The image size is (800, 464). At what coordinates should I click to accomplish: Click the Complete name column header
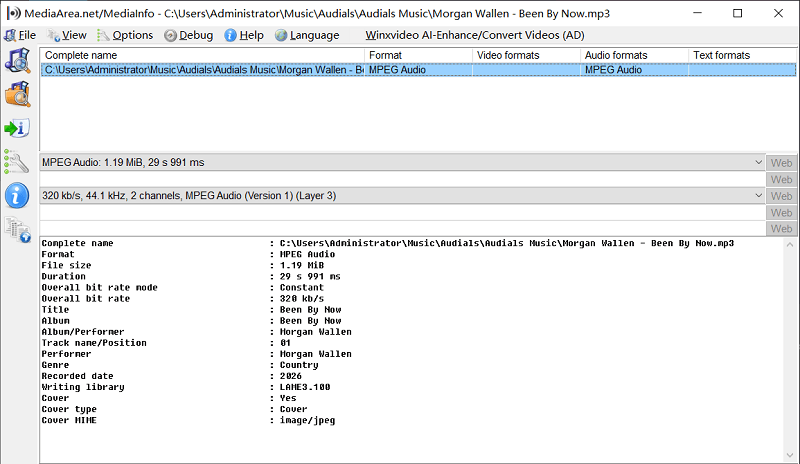[203, 55]
